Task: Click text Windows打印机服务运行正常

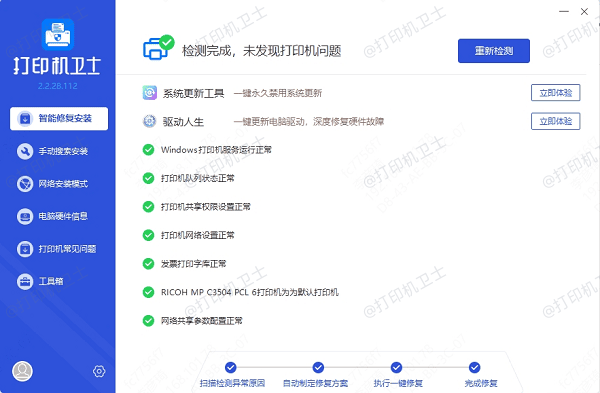Action: coord(216,150)
